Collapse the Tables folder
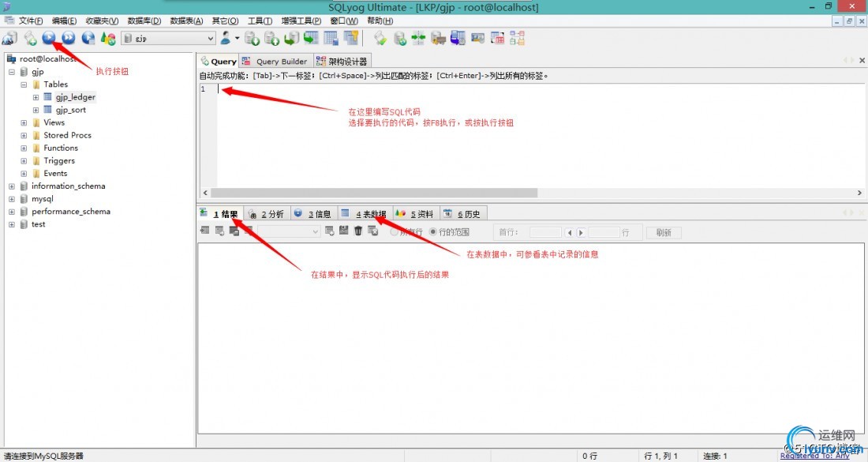The width and height of the screenshot is (868, 462). point(24,85)
